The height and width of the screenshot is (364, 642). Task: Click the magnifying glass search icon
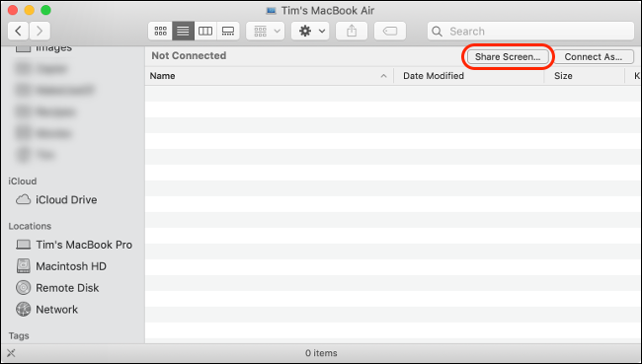437,32
